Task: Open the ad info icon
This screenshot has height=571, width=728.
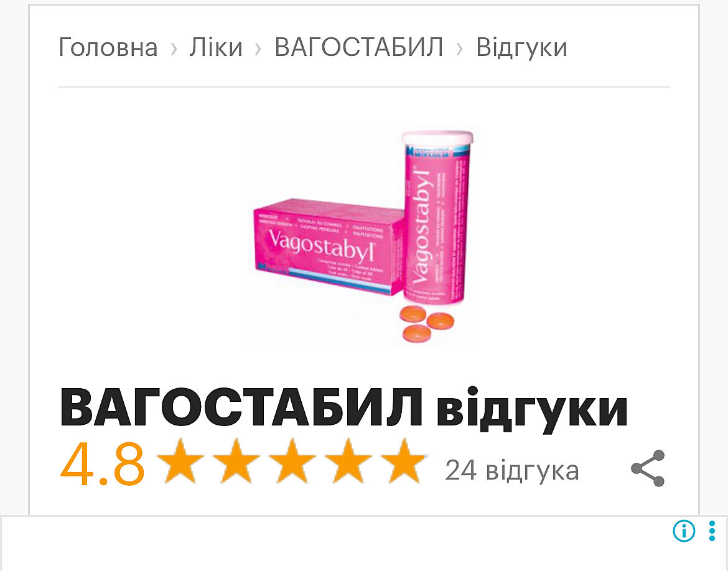Action: pyautogui.click(x=684, y=531)
